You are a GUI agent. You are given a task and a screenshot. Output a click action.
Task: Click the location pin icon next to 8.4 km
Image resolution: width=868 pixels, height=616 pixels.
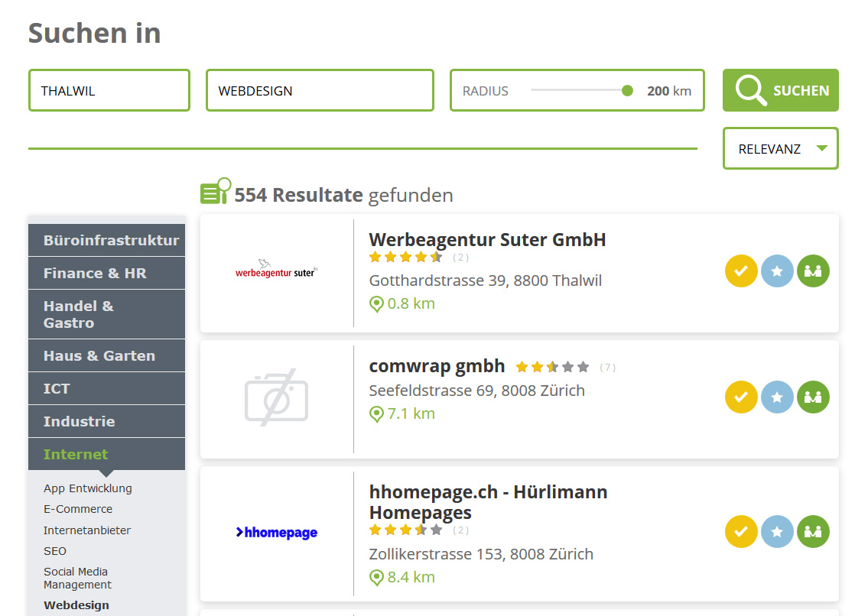(x=376, y=577)
